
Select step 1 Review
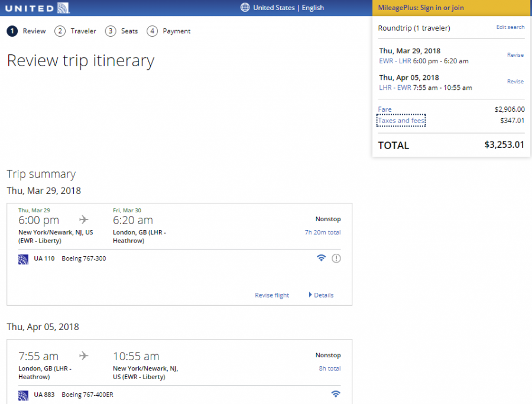[x=27, y=31]
